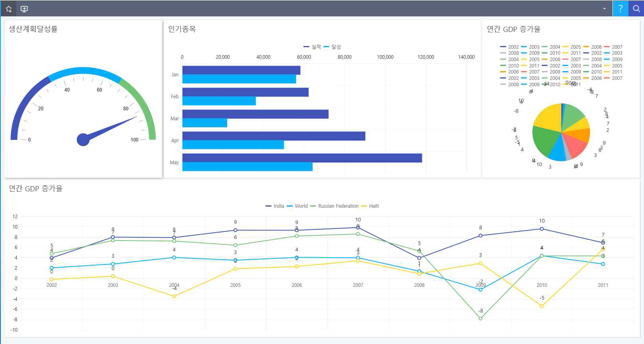Select the May 달성 light blue bar
The height and width of the screenshot is (344, 644).
(248, 167)
